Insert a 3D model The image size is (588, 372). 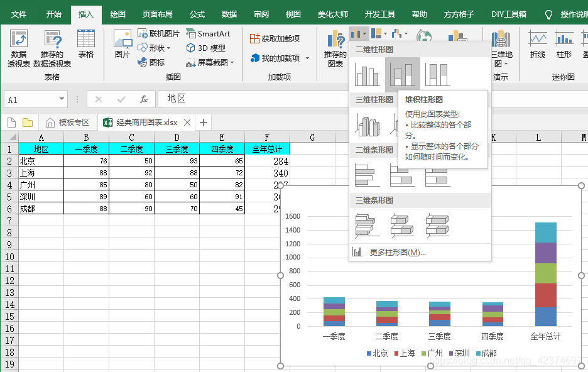[206, 48]
